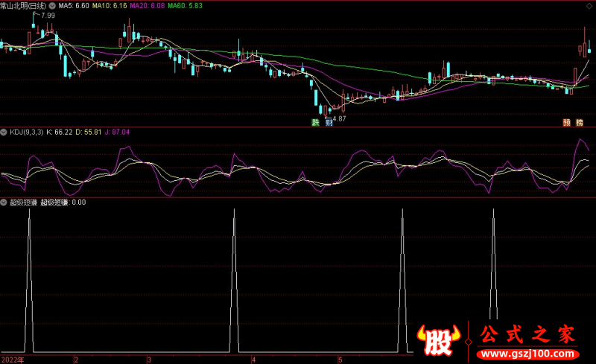Click the blue 财 marker icon
The image size is (596, 364).
(329, 122)
